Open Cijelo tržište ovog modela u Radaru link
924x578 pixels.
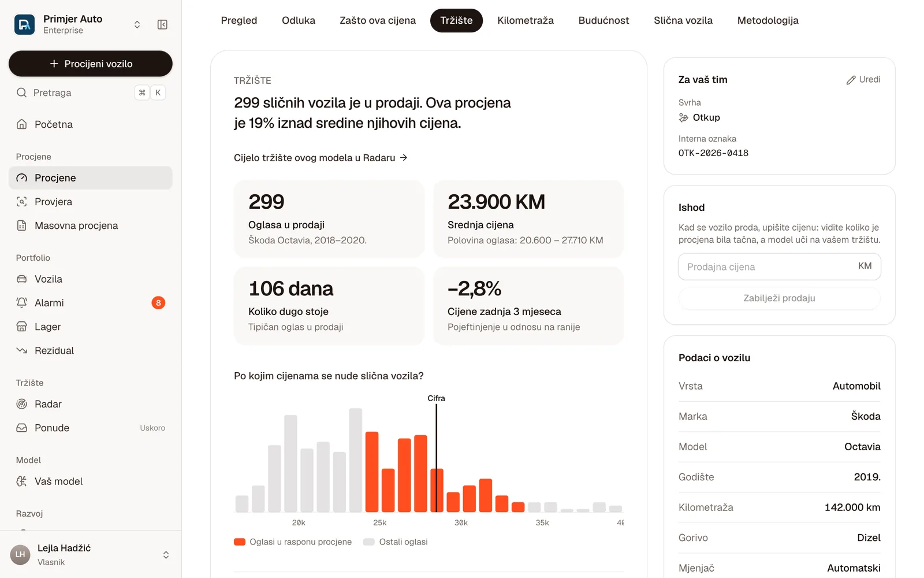[x=321, y=158]
